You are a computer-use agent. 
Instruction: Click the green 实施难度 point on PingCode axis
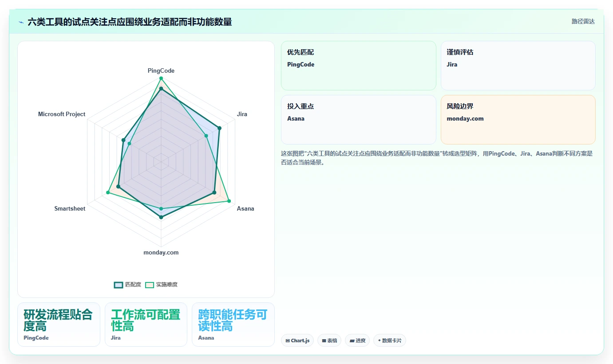161,78
